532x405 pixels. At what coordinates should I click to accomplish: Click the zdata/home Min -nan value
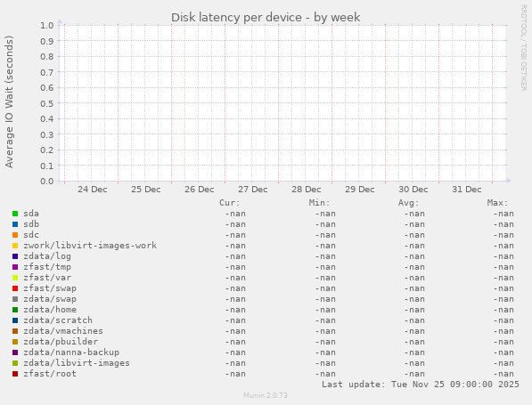[x=324, y=310]
